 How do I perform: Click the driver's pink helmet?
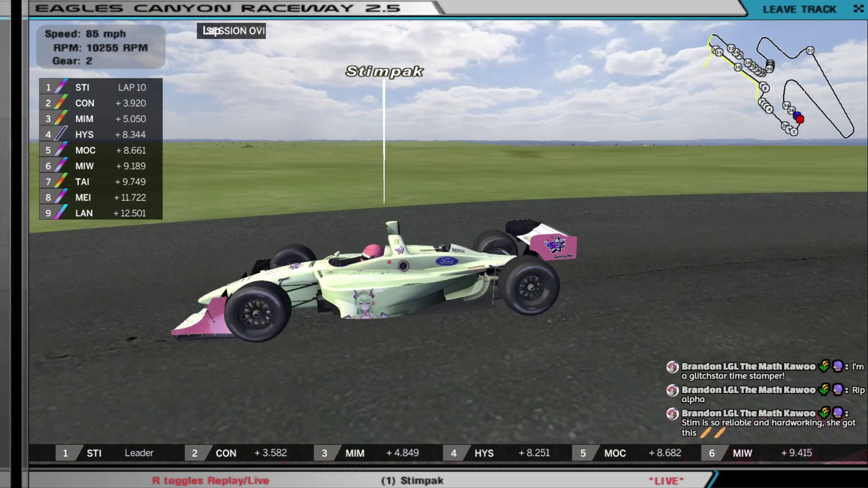pos(373,252)
